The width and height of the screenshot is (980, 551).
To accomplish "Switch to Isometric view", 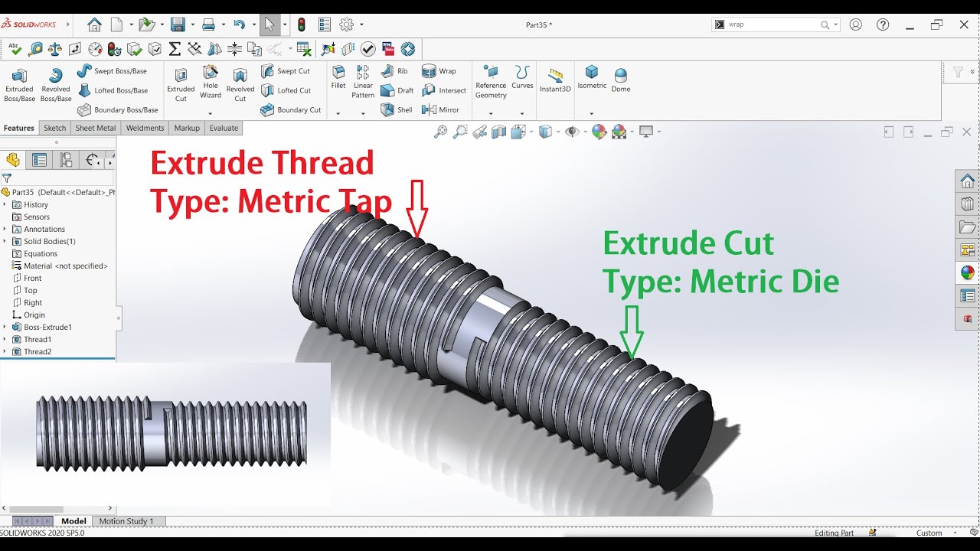I will 592,77.
